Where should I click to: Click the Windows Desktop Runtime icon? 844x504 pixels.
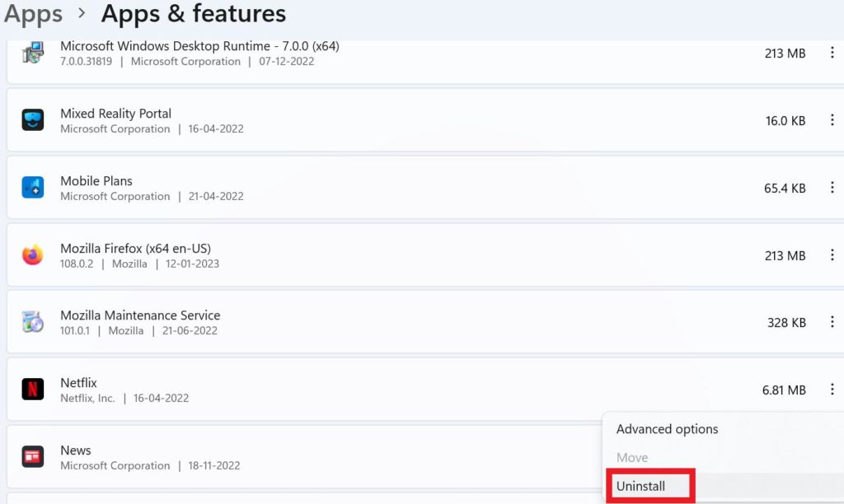[33, 54]
